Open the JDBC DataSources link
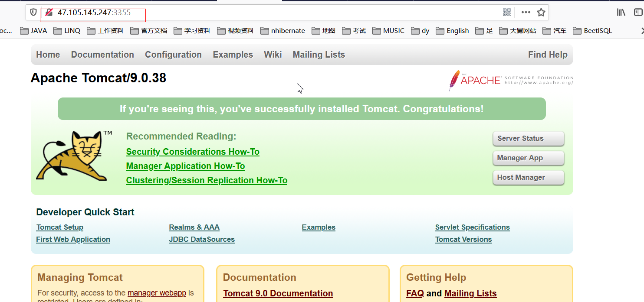Screen dimensions: 644x302 tap(202, 239)
